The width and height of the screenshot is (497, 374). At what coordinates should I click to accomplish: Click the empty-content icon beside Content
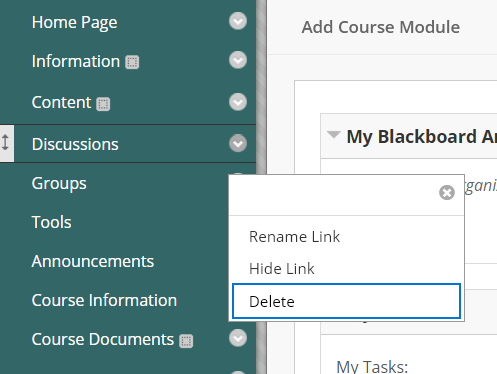pyautogui.click(x=103, y=104)
